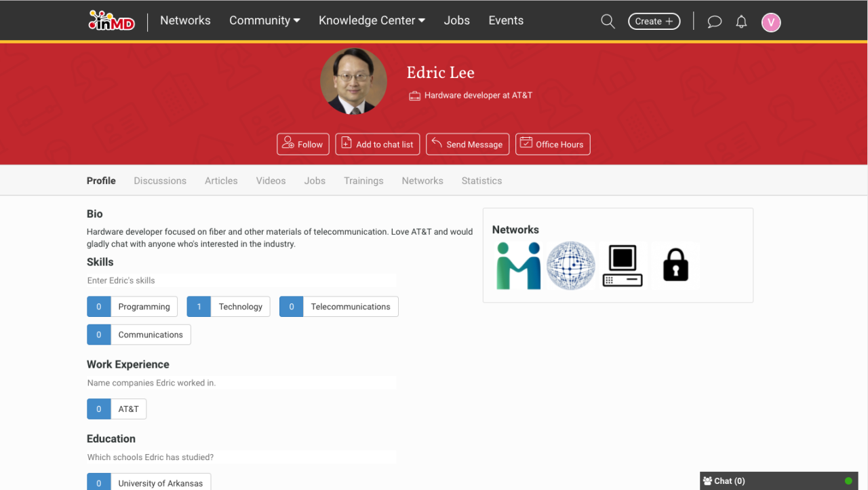Open the chat bubble messages icon

pyautogui.click(x=714, y=22)
